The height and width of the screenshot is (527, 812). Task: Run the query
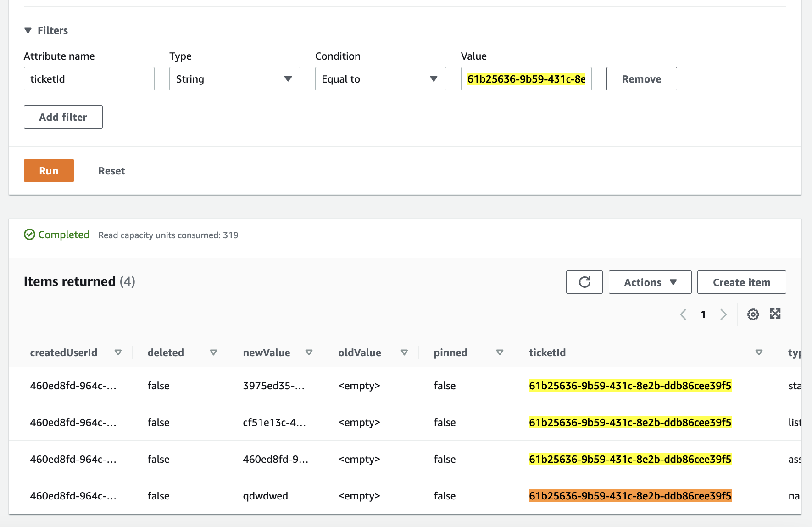pyautogui.click(x=48, y=170)
